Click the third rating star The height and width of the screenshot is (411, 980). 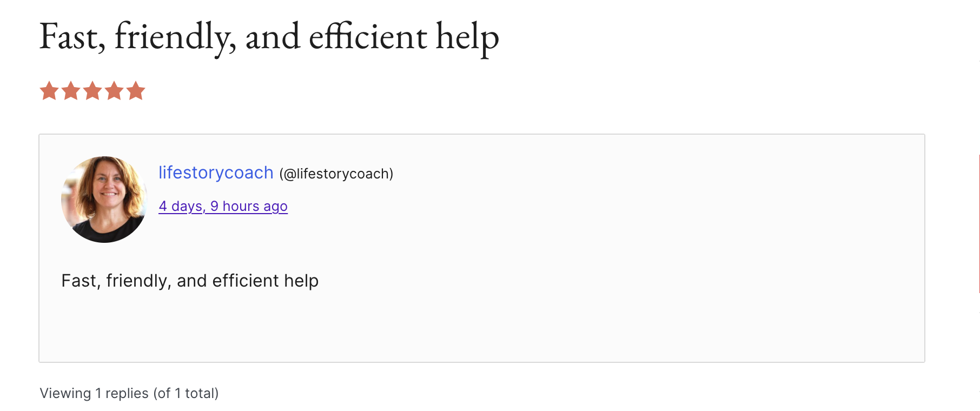coord(92,91)
